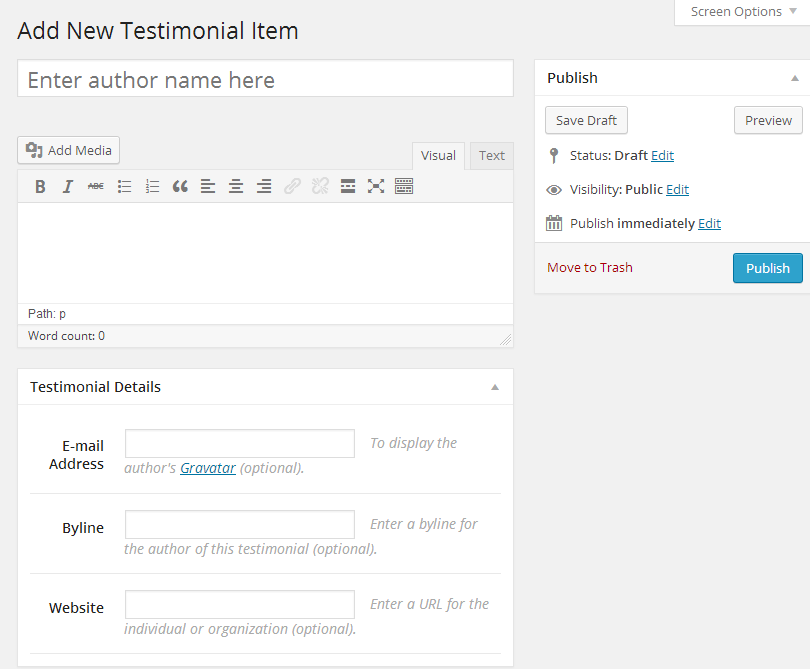This screenshot has height=669, width=810.
Task: Click the 'Testimonial Details' panel heading
Action: (95, 387)
